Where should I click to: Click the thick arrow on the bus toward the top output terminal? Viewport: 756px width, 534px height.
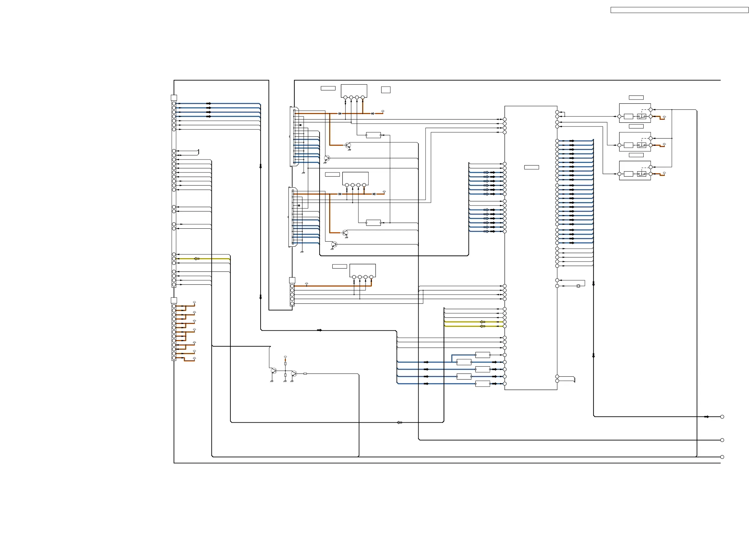tap(706, 417)
